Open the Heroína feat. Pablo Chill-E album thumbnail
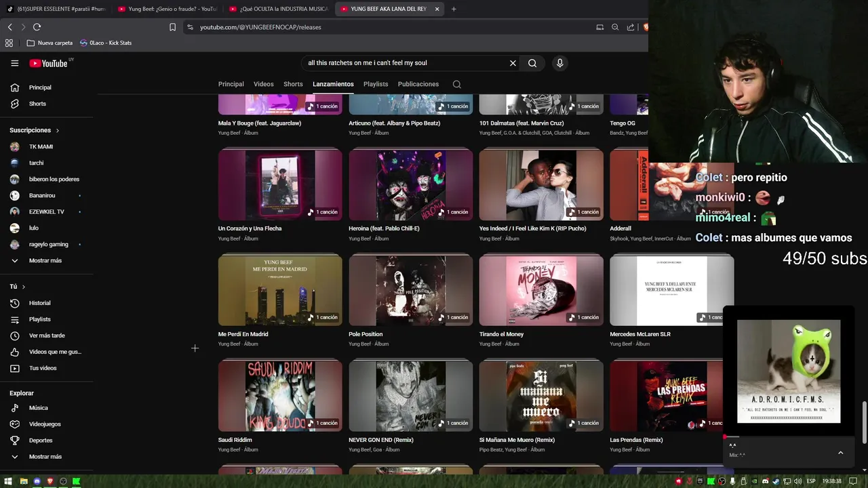Image resolution: width=868 pixels, height=488 pixels. [411, 184]
